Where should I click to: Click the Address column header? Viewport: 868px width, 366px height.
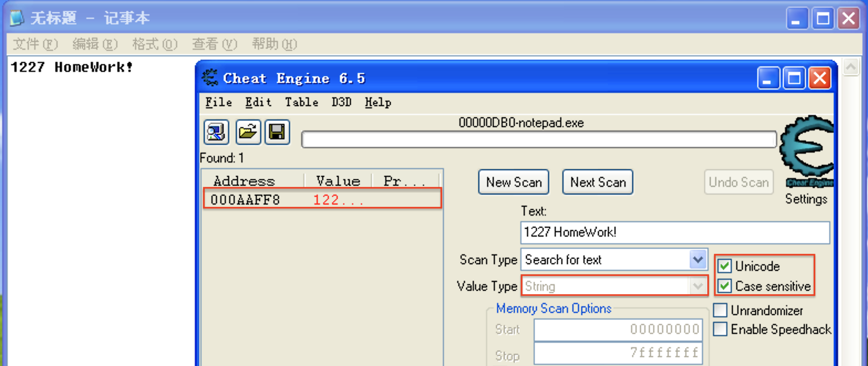pyautogui.click(x=253, y=181)
